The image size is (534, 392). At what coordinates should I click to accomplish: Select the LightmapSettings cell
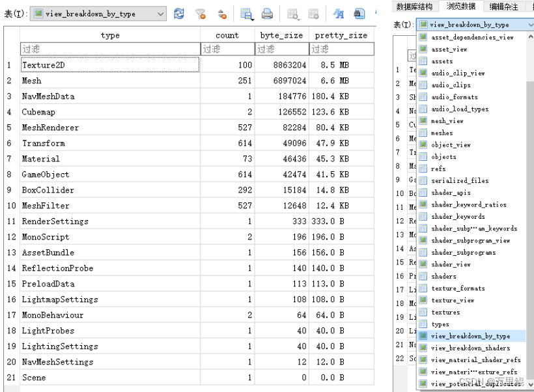point(110,299)
